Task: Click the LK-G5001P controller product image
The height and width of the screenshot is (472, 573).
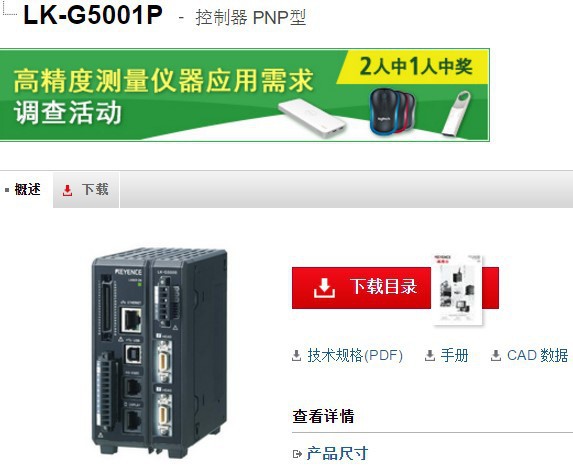Action: [x=160, y=352]
